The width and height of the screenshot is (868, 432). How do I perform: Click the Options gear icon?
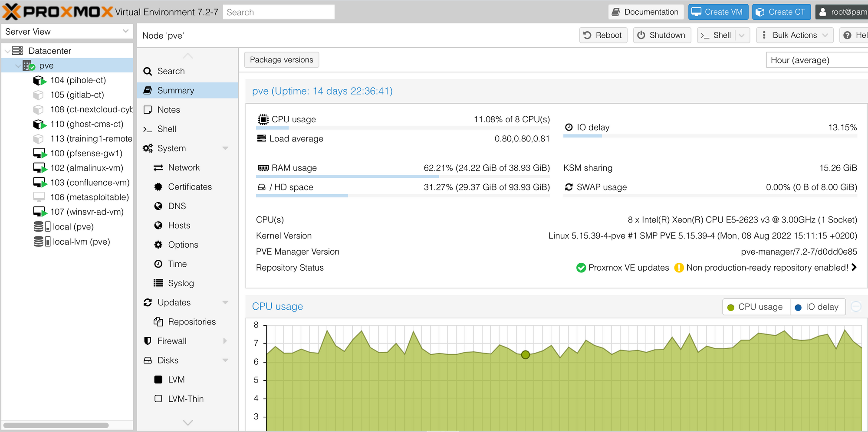(158, 245)
